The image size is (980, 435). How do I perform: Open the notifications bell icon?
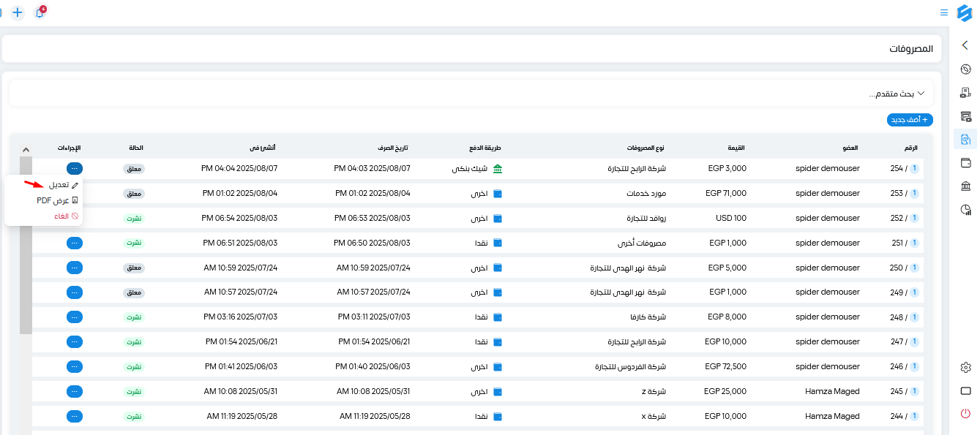(40, 12)
